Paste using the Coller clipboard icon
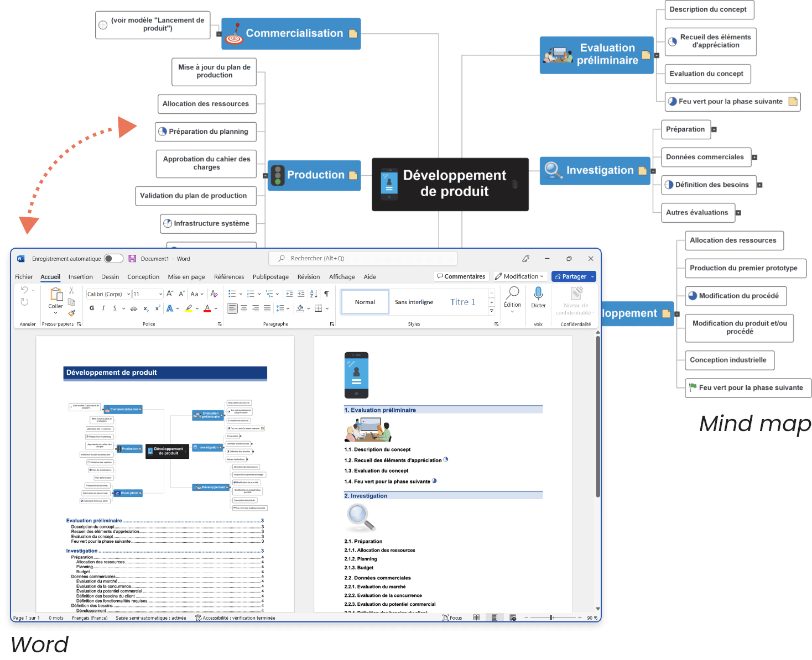This screenshot has height=660, width=812. click(56, 295)
